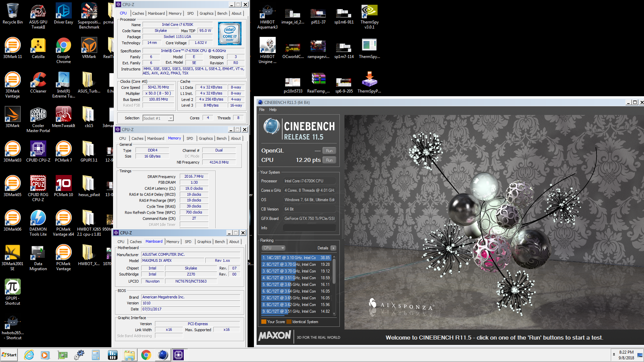Click Cinebench ranking list scrollbar
This screenshot has width=644, height=362.
point(334,285)
